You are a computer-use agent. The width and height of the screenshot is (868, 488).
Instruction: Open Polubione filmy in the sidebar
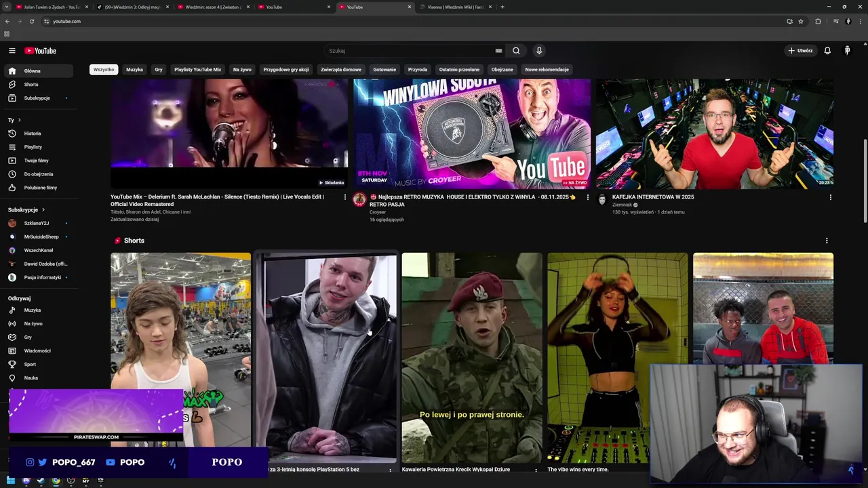point(39,188)
